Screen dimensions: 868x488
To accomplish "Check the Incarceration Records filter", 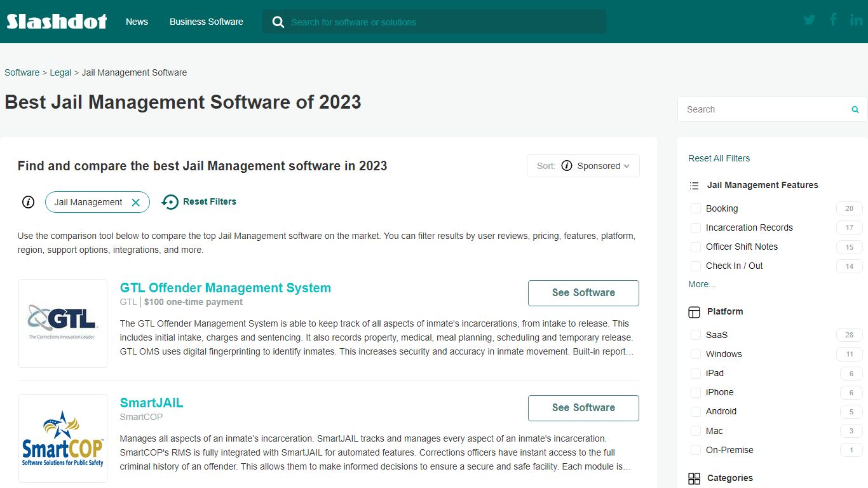I will [x=696, y=227].
